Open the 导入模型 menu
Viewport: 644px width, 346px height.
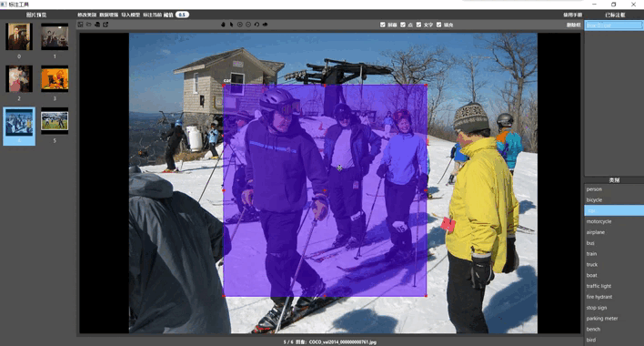click(131, 15)
